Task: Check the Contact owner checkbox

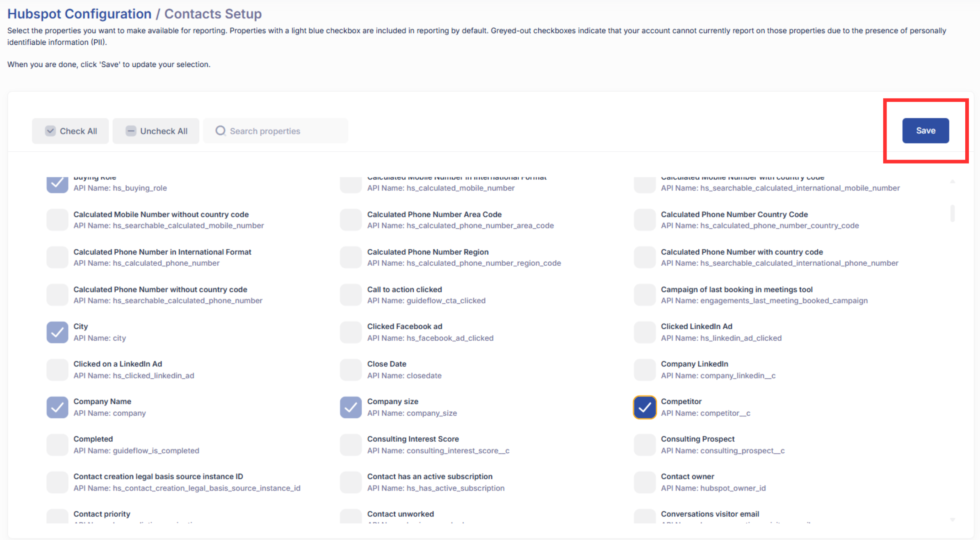Action: click(644, 482)
